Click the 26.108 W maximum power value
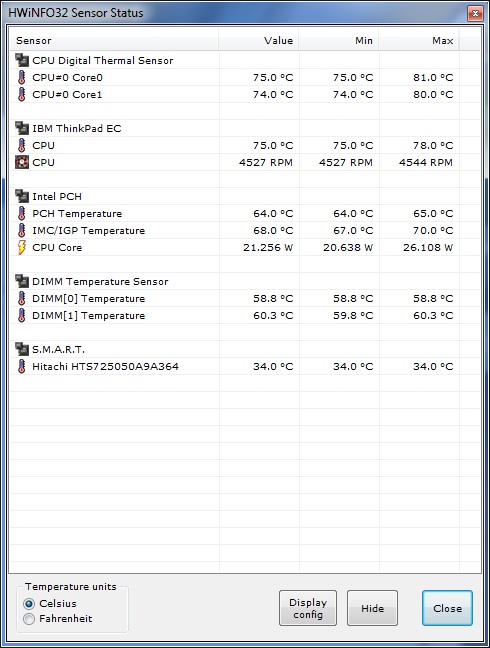 point(428,248)
